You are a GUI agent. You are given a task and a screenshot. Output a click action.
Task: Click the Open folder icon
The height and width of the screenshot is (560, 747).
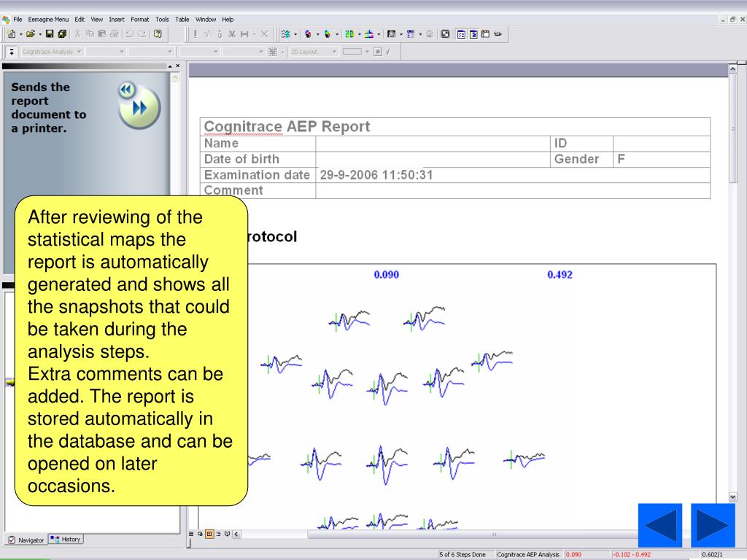[x=31, y=34]
